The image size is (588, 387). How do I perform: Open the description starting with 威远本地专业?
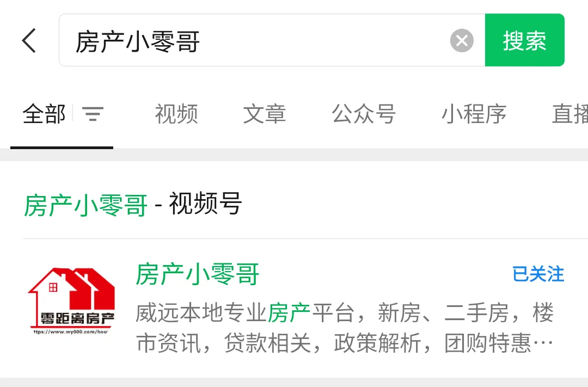pyautogui.click(x=345, y=328)
